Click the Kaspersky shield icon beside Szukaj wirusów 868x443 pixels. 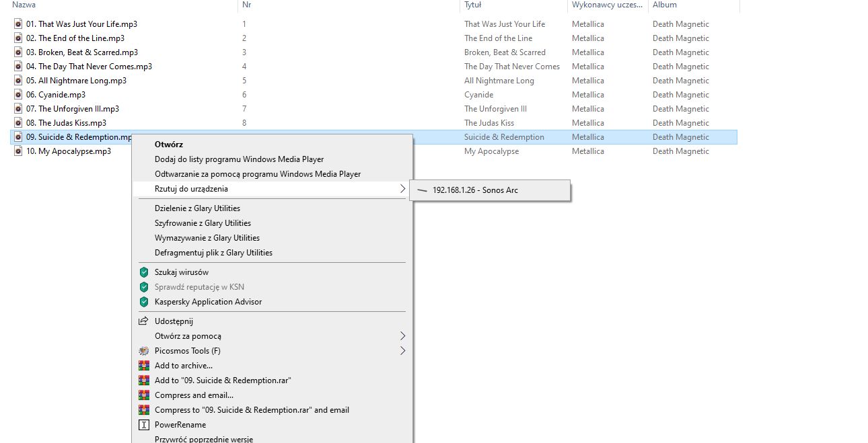tap(143, 272)
